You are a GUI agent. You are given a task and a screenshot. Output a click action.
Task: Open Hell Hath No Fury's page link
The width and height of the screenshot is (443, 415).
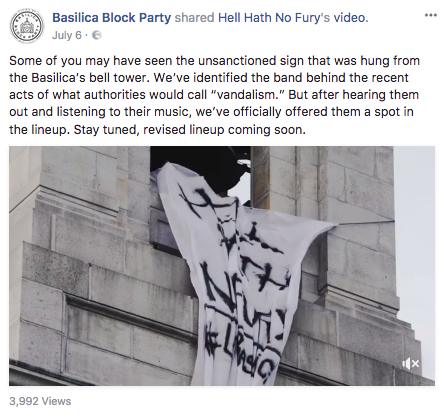click(274, 17)
